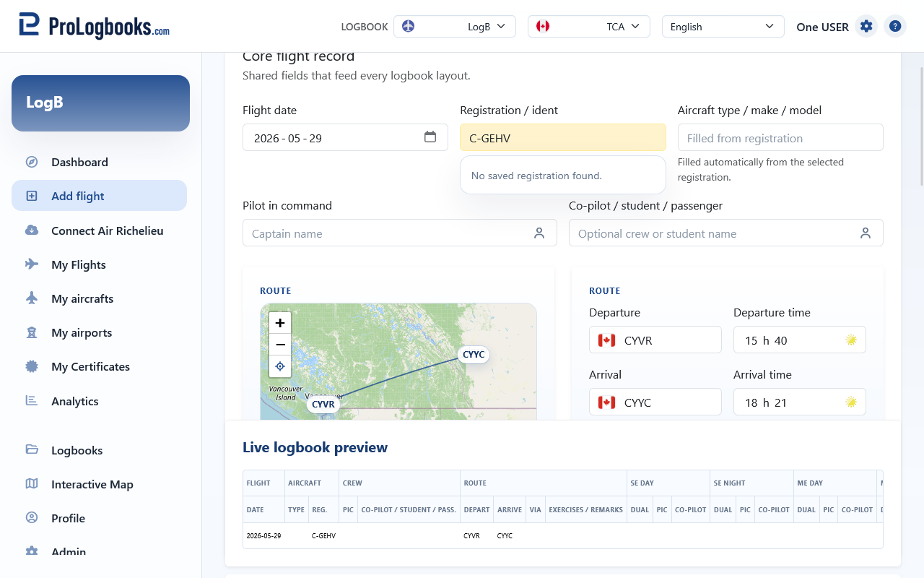924x578 pixels.
Task: Click the CYVR marker on map
Action: click(323, 404)
